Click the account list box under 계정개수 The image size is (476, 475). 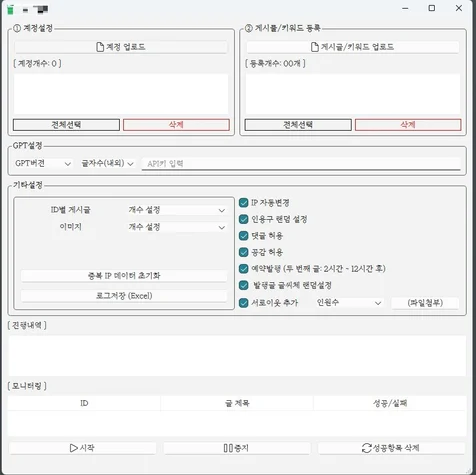[121, 94]
